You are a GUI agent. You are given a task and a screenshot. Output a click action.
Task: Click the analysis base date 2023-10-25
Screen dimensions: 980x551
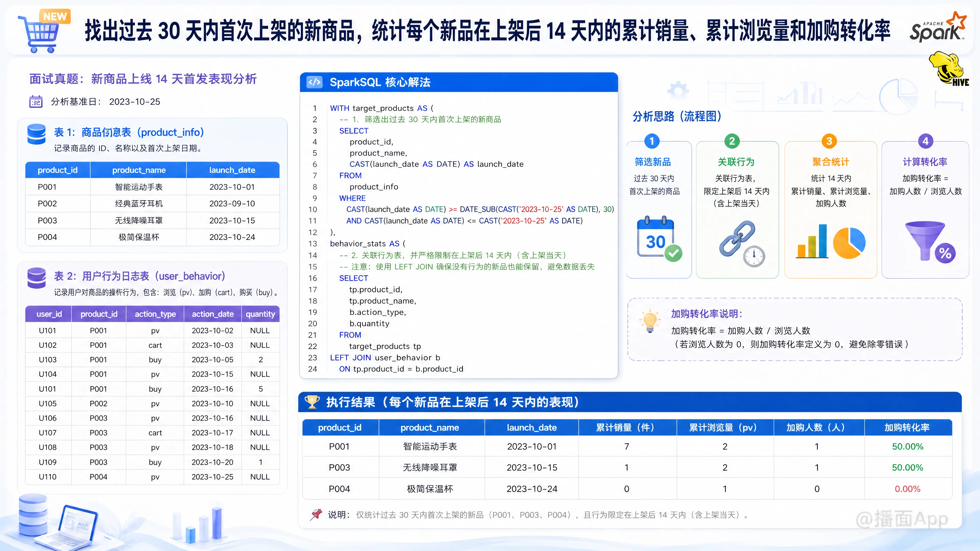click(135, 102)
